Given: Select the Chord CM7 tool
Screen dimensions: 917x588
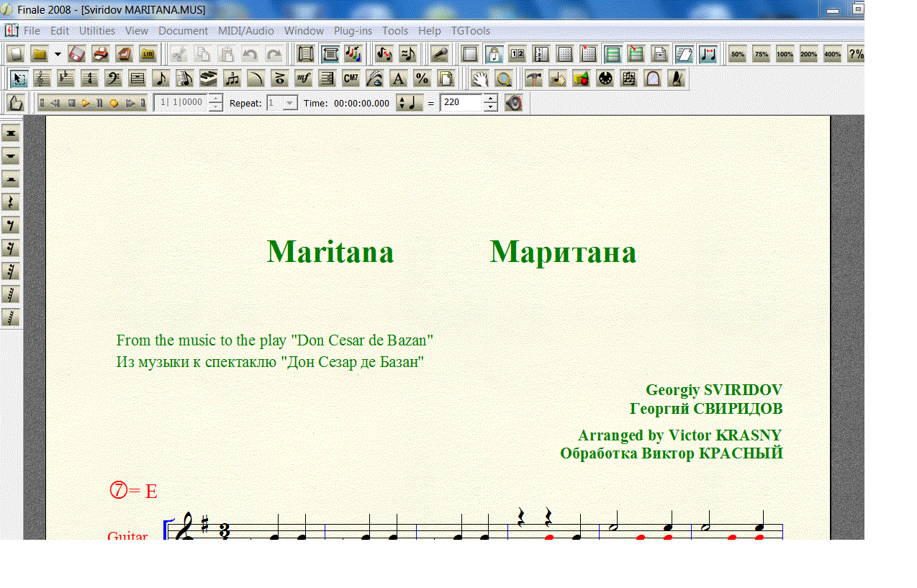Looking at the screenshot, I should (x=351, y=78).
